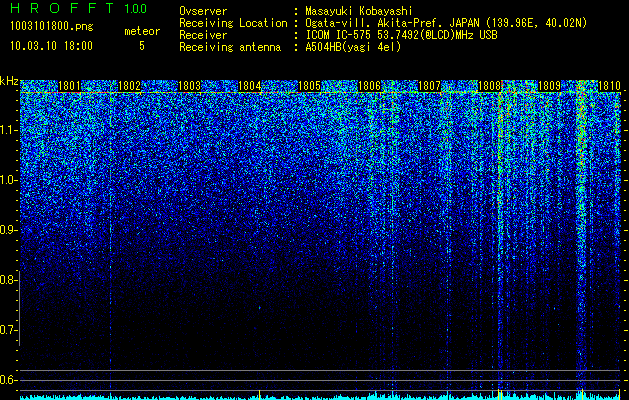The width and height of the screenshot is (629, 400).
Task: Click the 1806 time marker
Action: click(369, 86)
